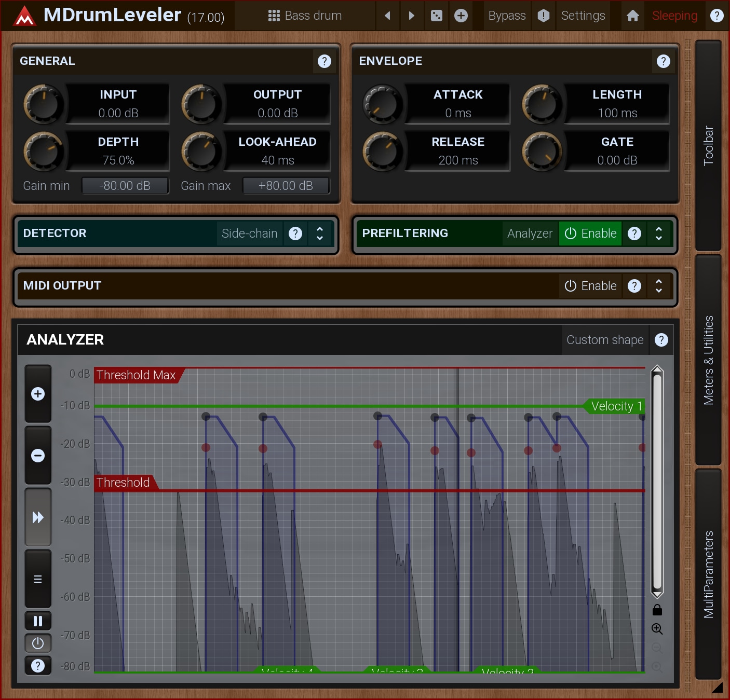Click the Gain min value field
The height and width of the screenshot is (700, 730).
click(x=125, y=186)
